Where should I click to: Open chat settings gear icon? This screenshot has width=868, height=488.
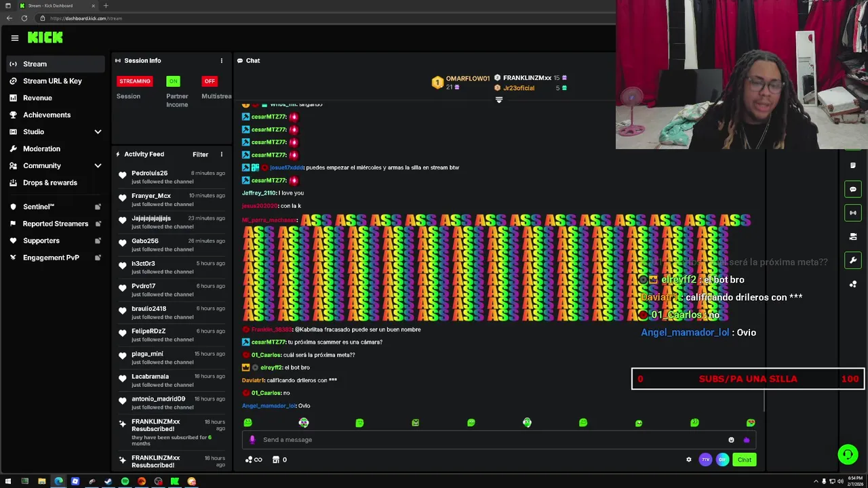689,460
